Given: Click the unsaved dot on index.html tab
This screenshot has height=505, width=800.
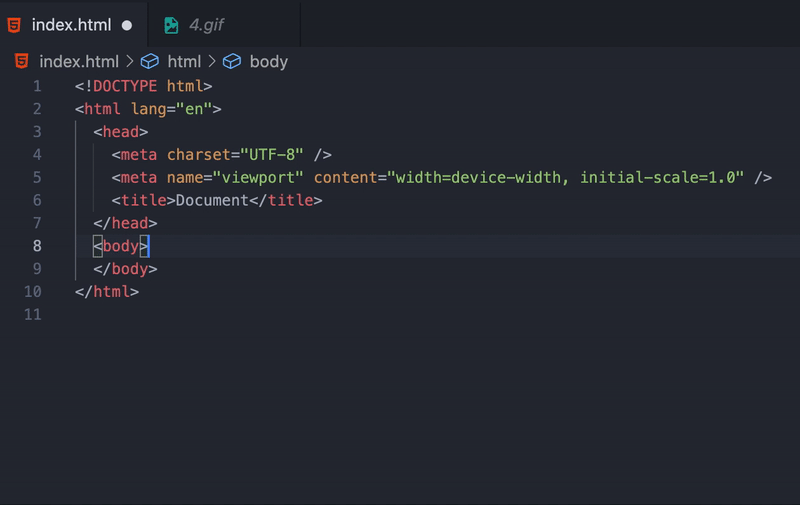Looking at the screenshot, I should [x=127, y=25].
